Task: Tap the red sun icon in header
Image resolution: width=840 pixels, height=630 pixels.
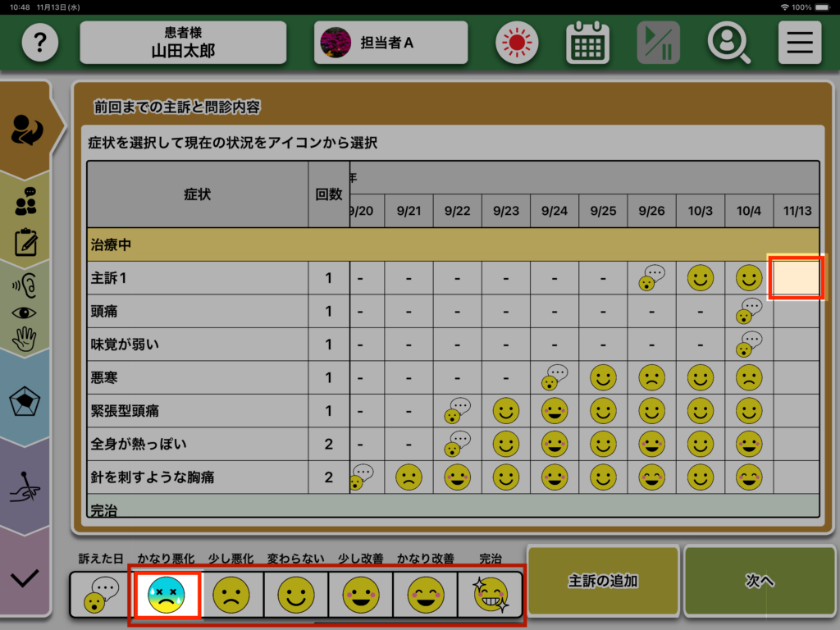Action: (516, 43)
